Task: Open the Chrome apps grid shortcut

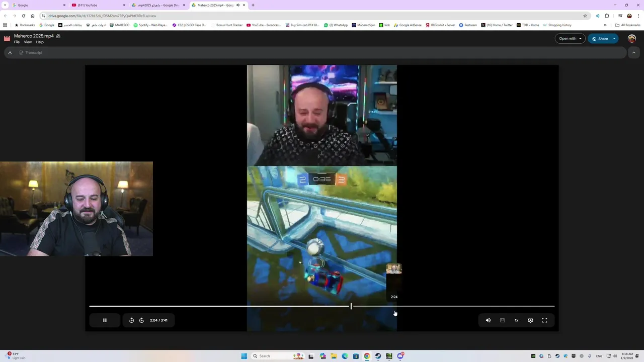Action: [x=5, y=25]
